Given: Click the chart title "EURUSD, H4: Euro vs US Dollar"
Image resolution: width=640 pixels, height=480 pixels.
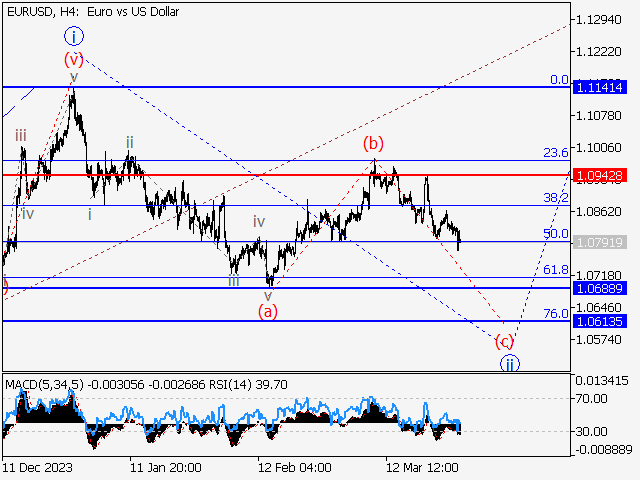Looking at the screenshot, I should click(x=93, y=12).
